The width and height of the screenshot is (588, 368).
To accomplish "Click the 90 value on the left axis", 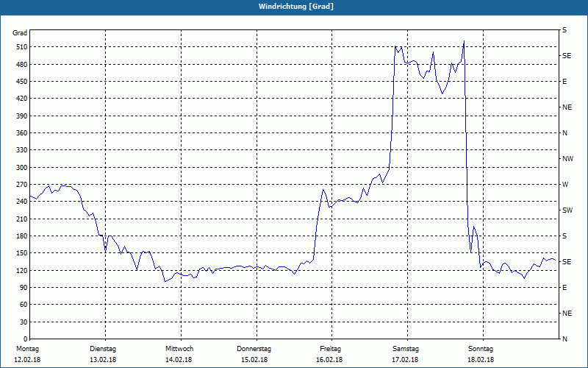I will pyautogui.click(x=24, y=288).
